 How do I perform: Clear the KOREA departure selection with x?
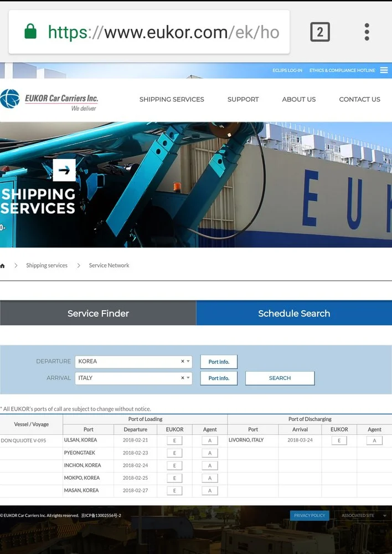183,361
